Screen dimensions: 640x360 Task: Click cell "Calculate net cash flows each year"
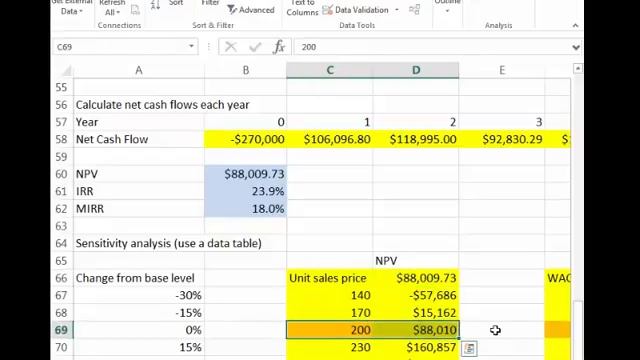coord(162,105)
